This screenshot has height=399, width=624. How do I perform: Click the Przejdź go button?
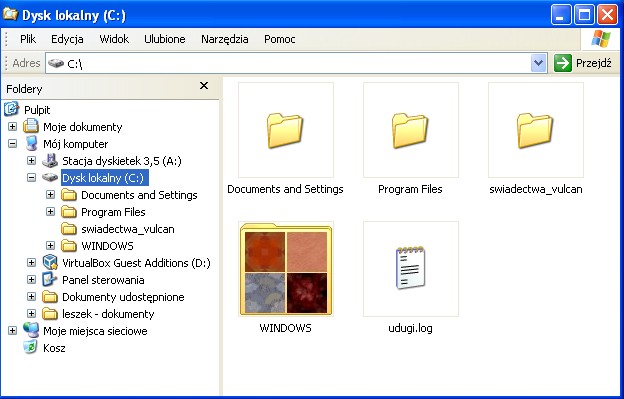pyautogui.click(x=583, y=63)
